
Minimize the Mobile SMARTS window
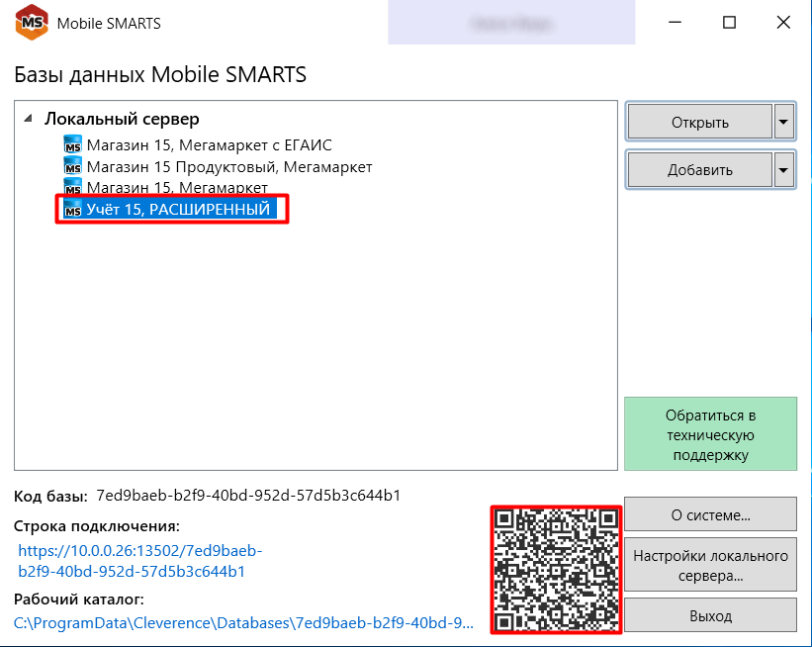[x=675, y=23]
